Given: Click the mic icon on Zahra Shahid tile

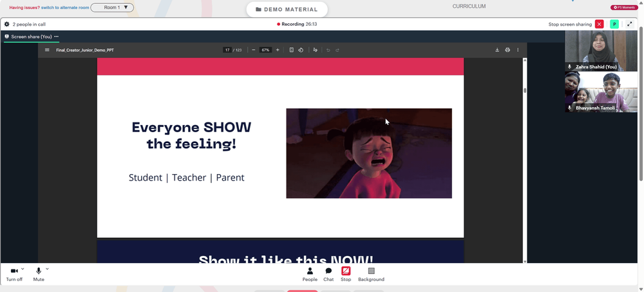Looking at the screenshot, I should coord(569,66).
